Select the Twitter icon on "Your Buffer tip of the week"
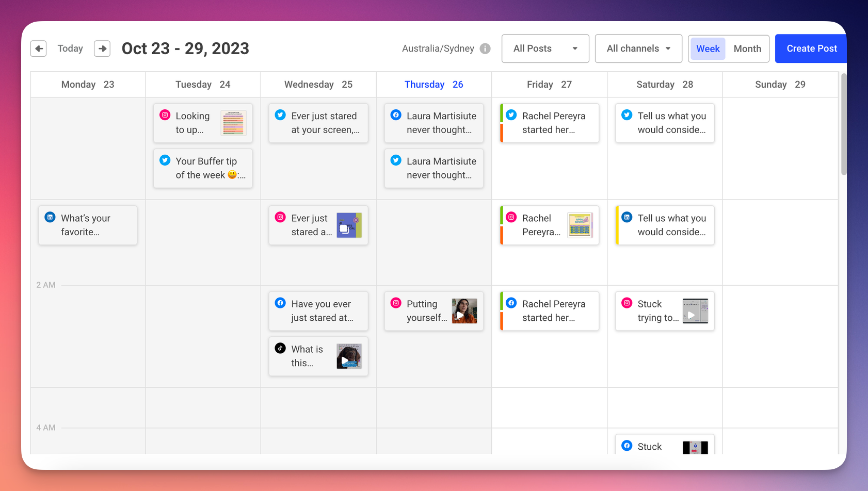868x491 pixels. [x=165, y=160]
